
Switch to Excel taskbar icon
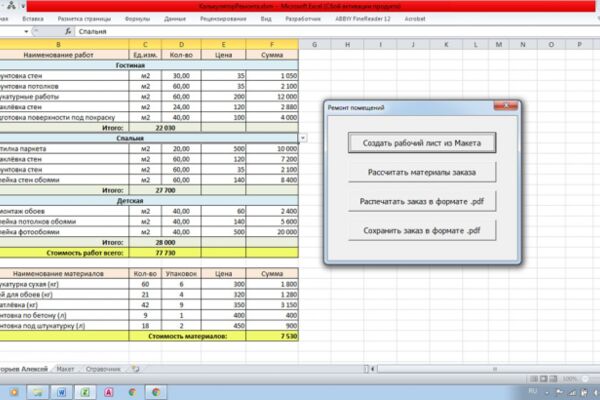coord(85,392)
